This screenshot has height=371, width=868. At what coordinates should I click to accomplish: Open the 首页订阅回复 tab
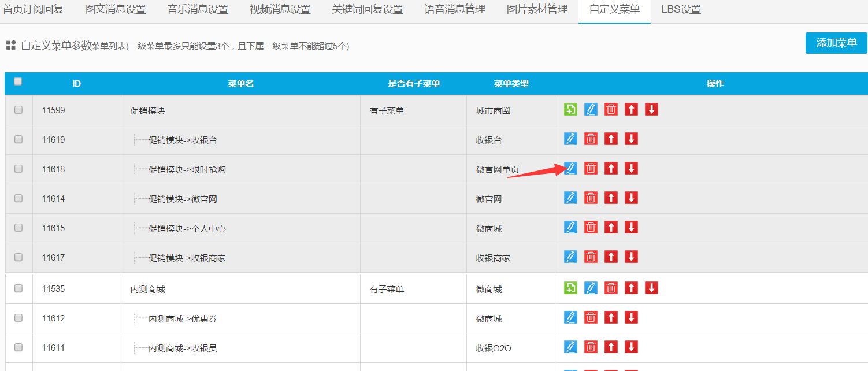tap(33, 10)
